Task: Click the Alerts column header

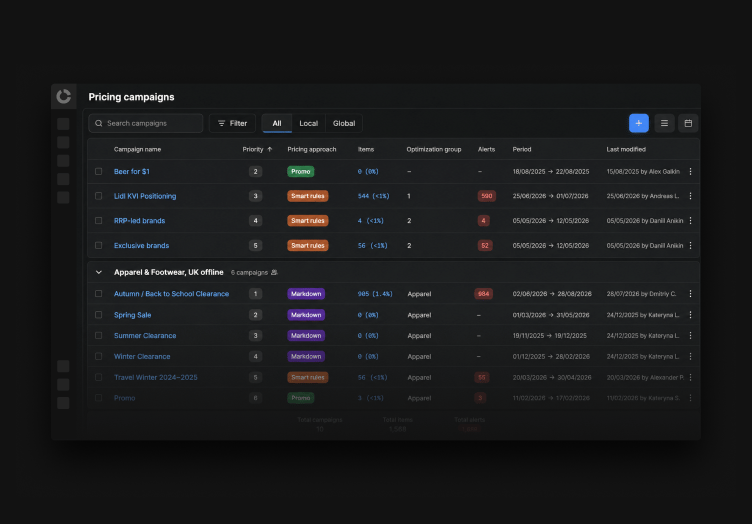Action: (486, 149)
